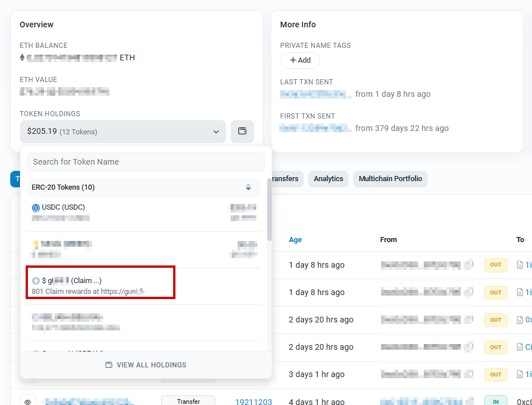Click the + Add private name tag button

[x=300, y=60]
